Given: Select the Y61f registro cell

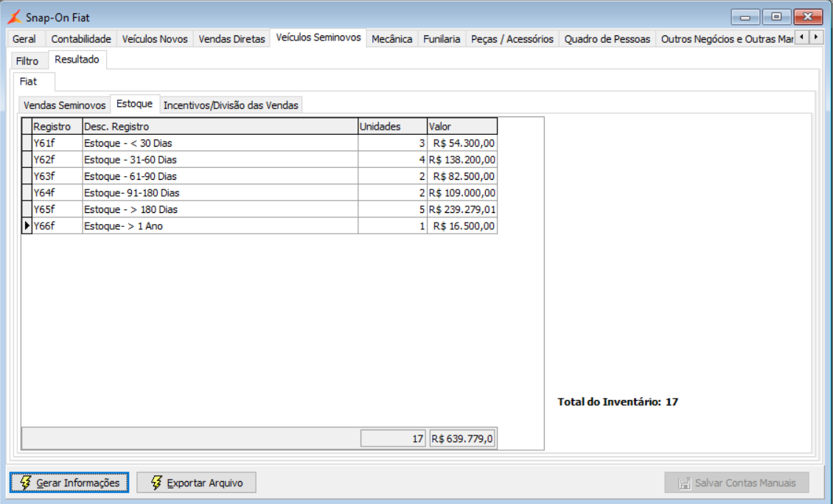Looking at the screenshot, I should point(57,143).
